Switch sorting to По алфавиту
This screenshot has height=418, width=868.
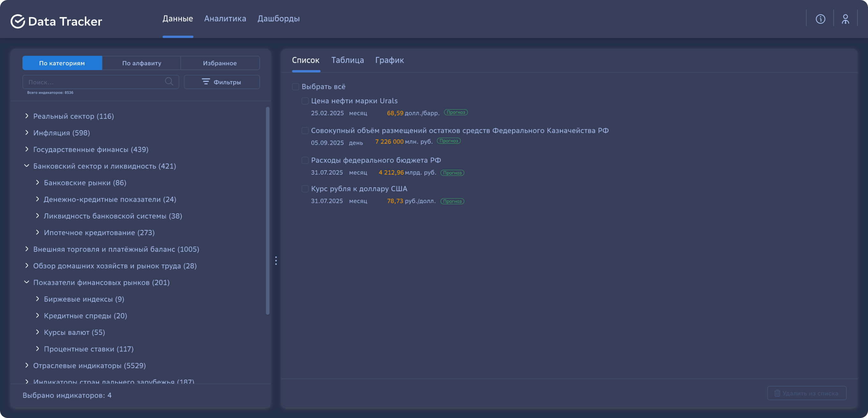pos(141,63)
